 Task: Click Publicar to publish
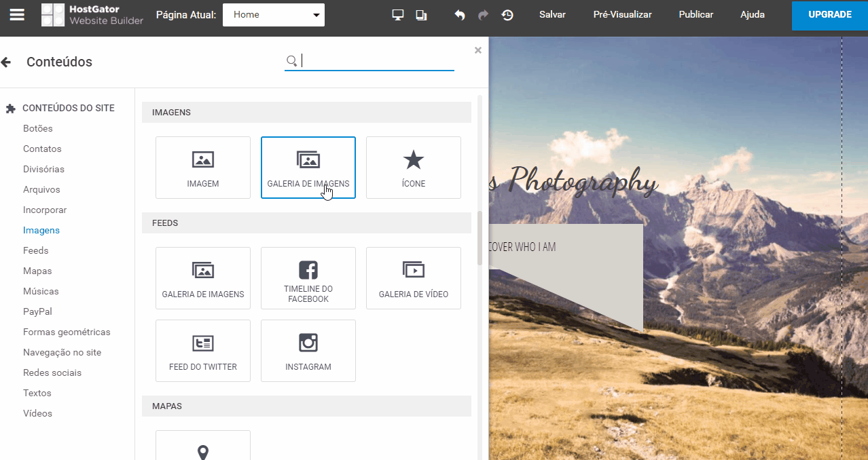[696, 14]
